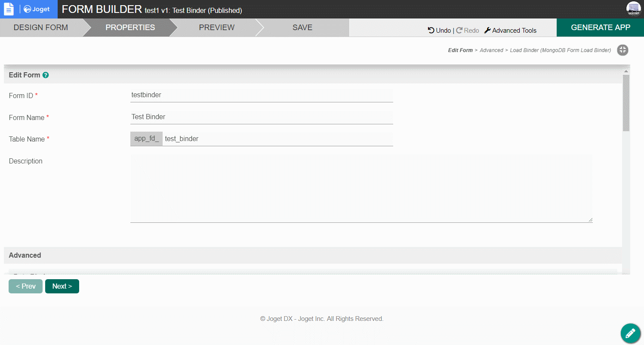Viewport: 644px width, 345px height.
Task: Click the Form Name field label
Action: tap(27, 117)
